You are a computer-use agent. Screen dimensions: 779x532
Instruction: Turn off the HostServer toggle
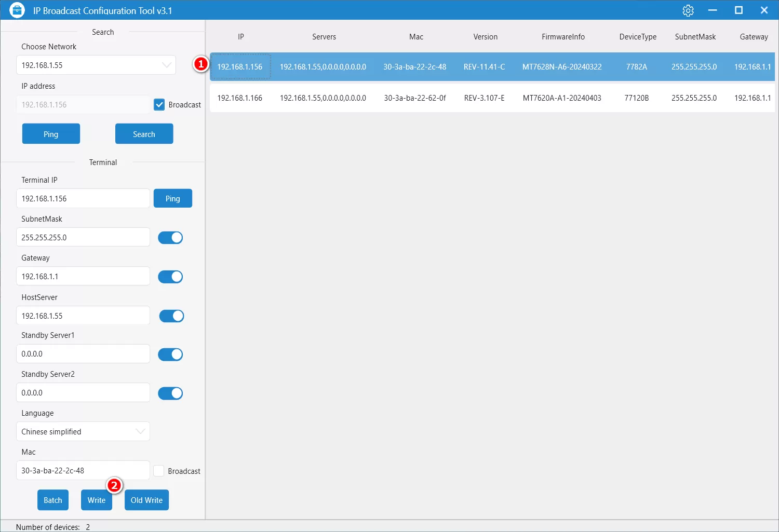171,316
